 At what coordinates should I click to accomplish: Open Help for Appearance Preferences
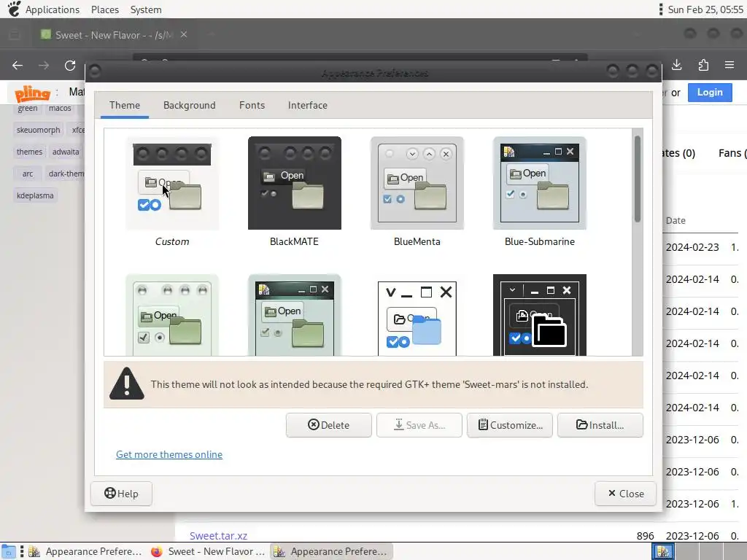(x=122, y=494)
